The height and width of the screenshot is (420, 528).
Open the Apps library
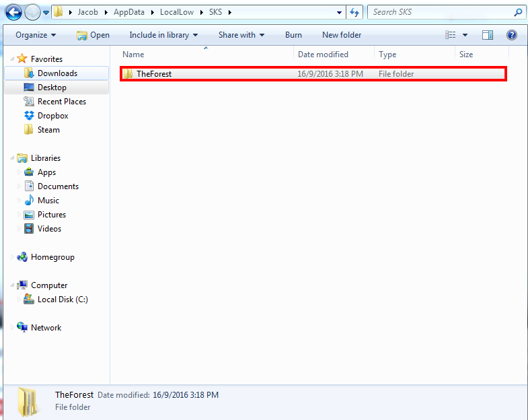click(x=46, y=172)
